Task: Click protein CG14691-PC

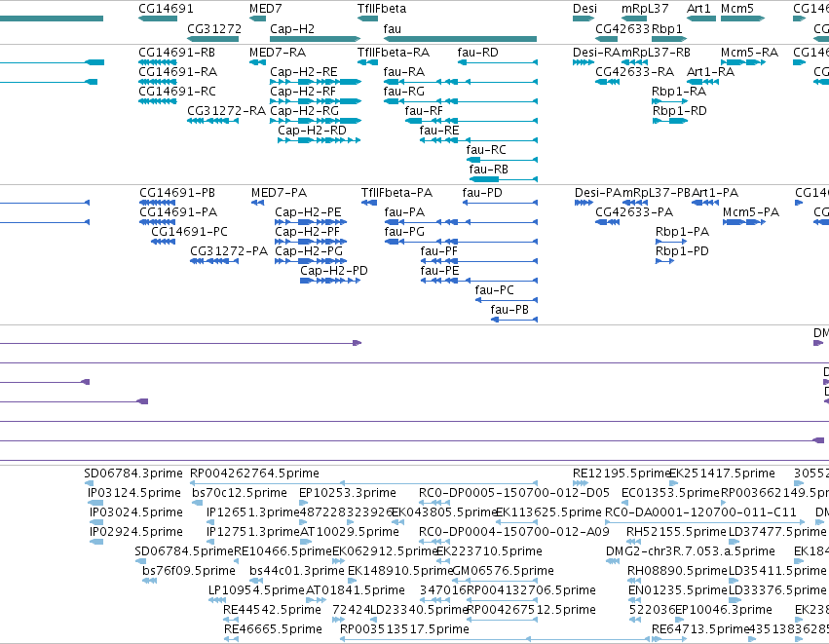Action: (x=164, y=242)
